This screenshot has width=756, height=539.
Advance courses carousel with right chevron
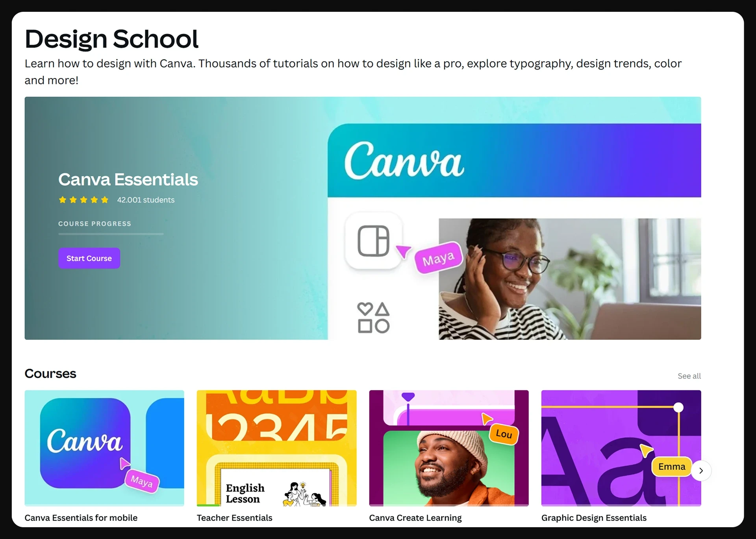pos(701,471)
